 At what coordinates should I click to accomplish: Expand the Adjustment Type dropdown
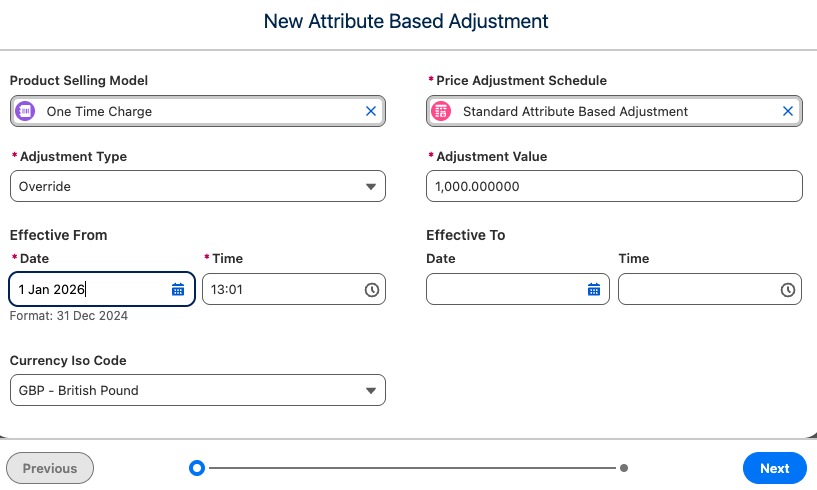pyautogui.click(x=370, y=186)
